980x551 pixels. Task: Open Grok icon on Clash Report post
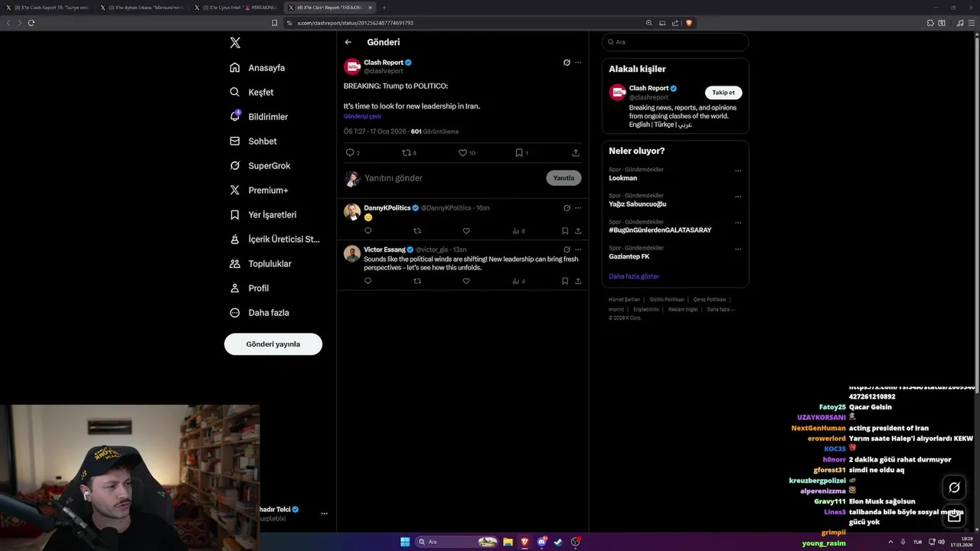point(567,63)
